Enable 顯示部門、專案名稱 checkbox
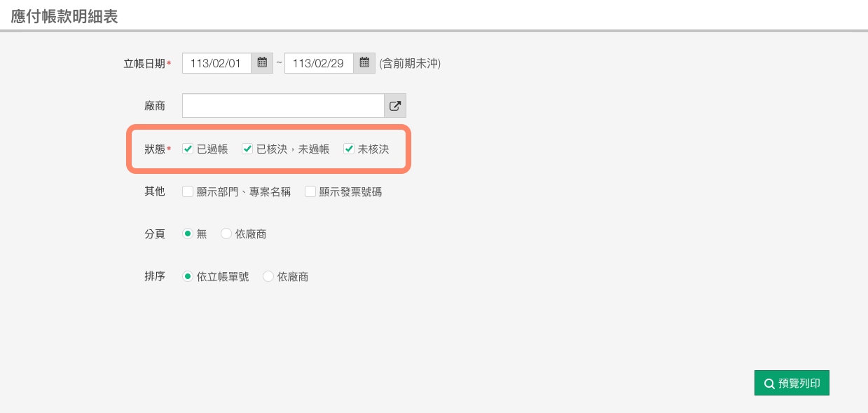 [188, 191]
